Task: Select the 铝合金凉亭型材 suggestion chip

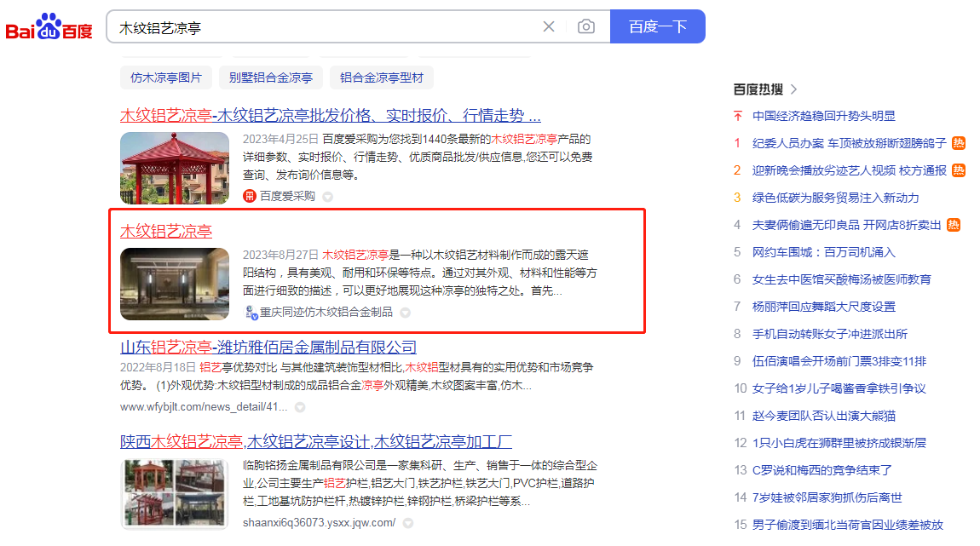Action: coord(381,78)
